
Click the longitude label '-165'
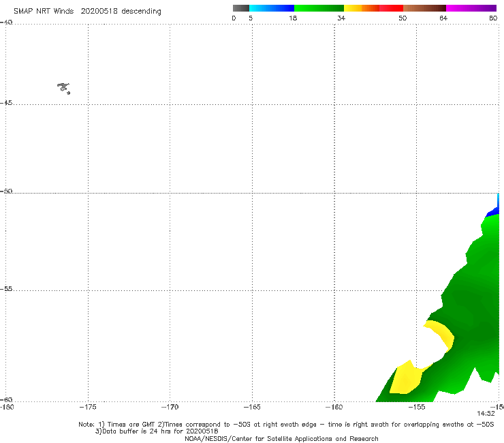click(x=252, y=407)
